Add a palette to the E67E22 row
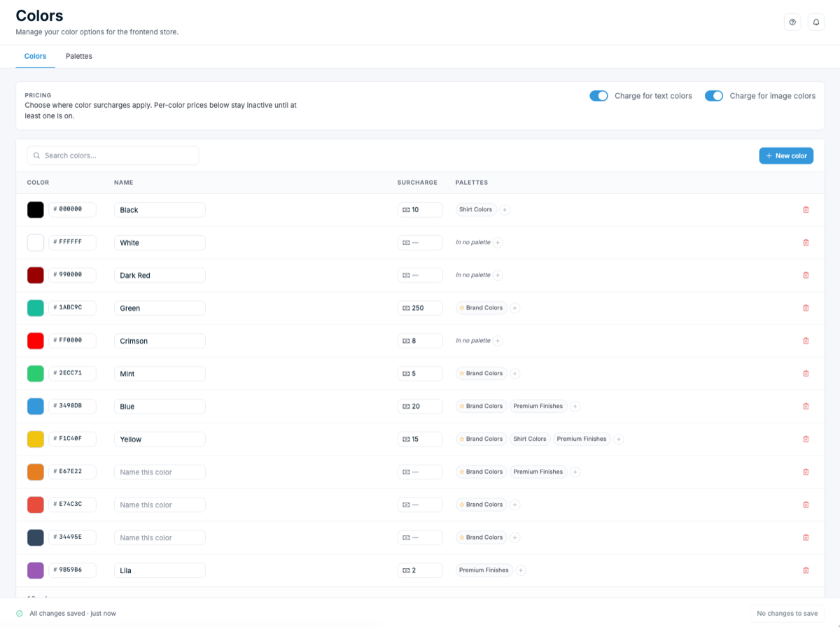This screenshot has width=840, height=627. tap(575, 472)
